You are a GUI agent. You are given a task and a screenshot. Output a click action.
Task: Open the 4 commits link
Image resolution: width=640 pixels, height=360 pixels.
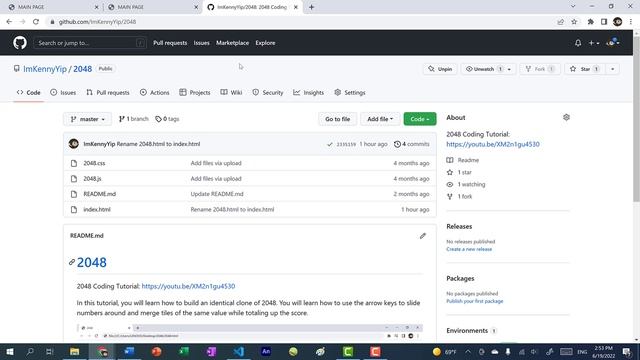(x=411, y=144)
